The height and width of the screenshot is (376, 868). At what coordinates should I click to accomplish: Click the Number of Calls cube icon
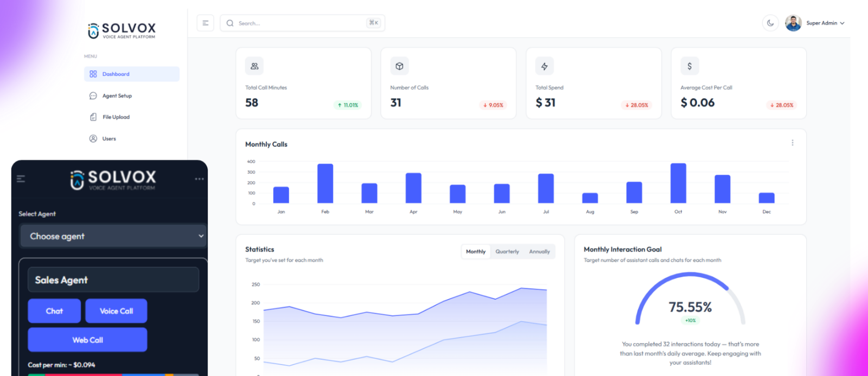(399, 66)
